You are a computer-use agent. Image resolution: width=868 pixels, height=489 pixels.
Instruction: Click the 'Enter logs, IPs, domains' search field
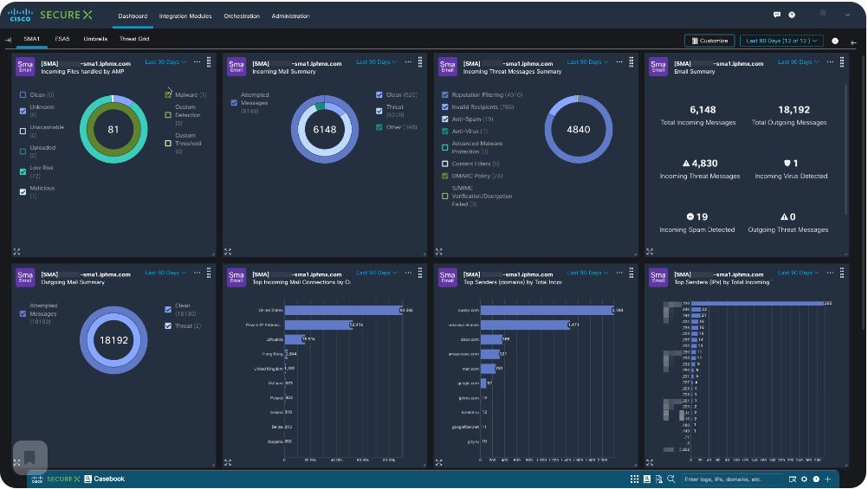[x=733, y=479]
